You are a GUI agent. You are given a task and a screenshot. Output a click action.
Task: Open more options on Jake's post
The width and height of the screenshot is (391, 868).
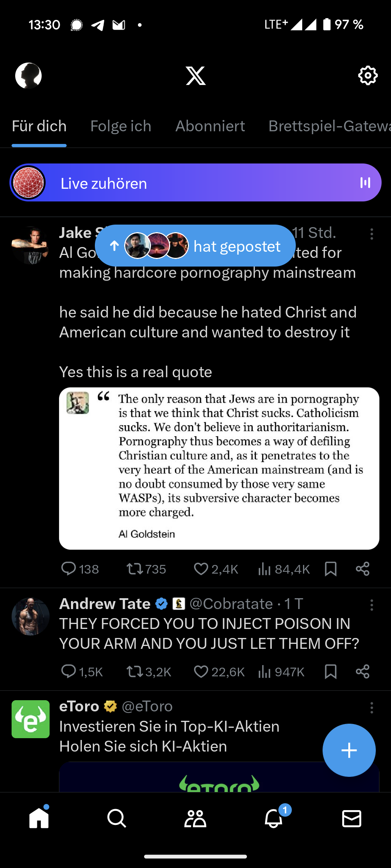371,234
